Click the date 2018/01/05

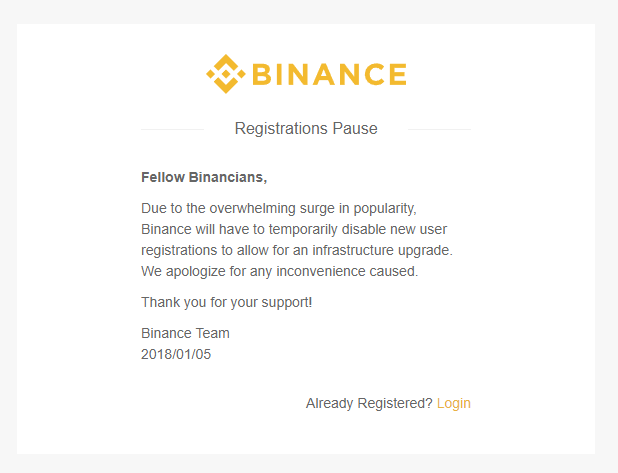(x=176, y=354)
